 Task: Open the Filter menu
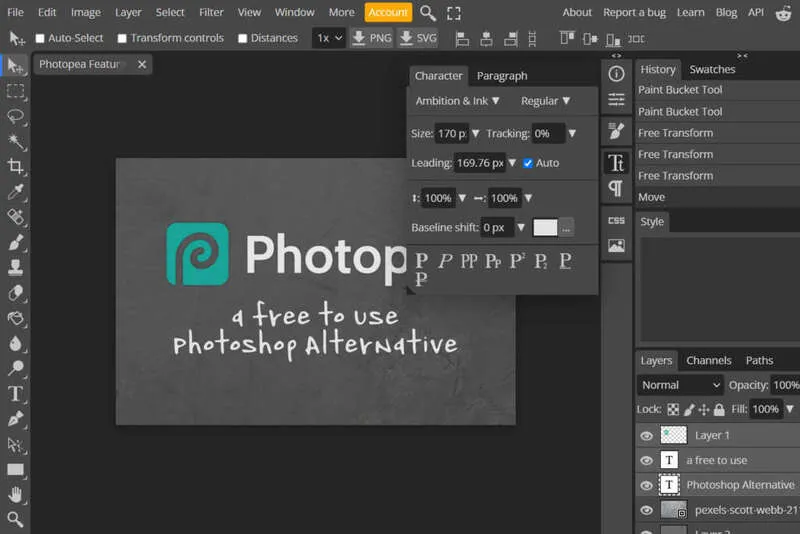[x=211, y=12]
